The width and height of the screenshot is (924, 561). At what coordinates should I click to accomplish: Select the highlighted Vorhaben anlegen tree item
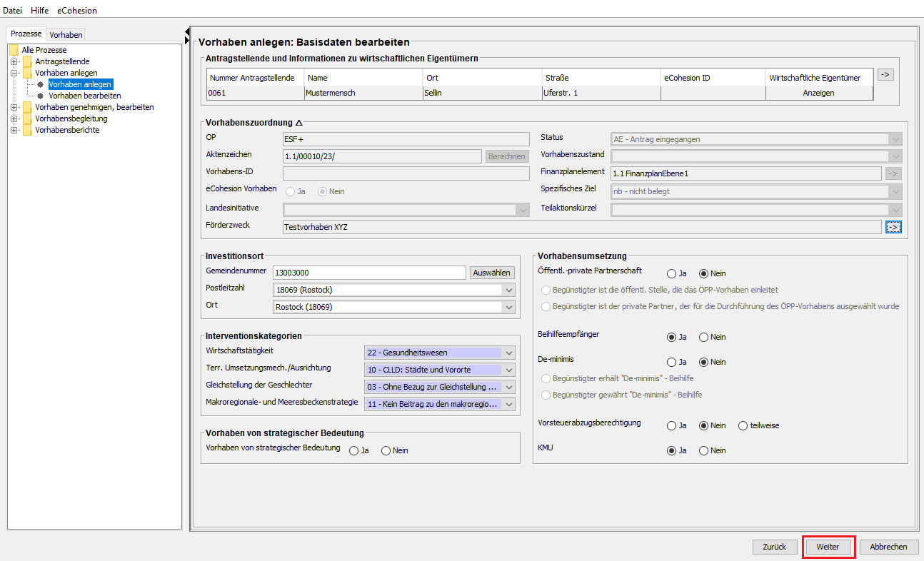pos(80,84)
